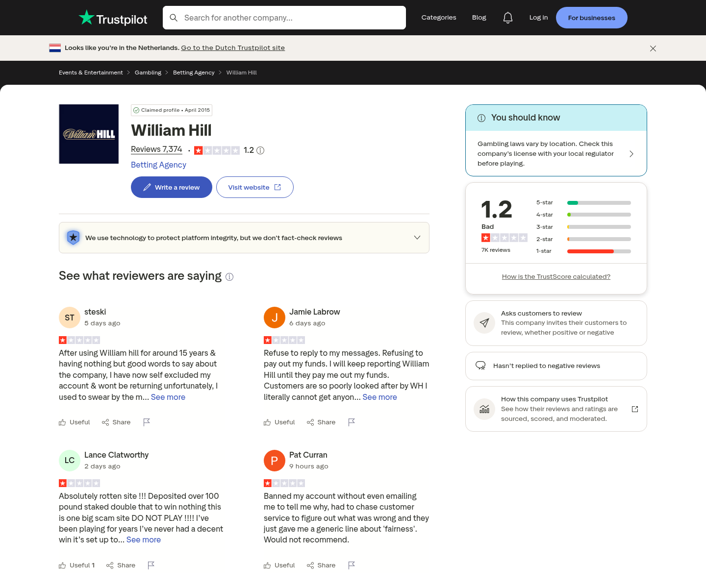This screenshot has width=706, height=588.
Task: Click "9 hours ago" on Pat Curran's review
Action: point(309,466)
